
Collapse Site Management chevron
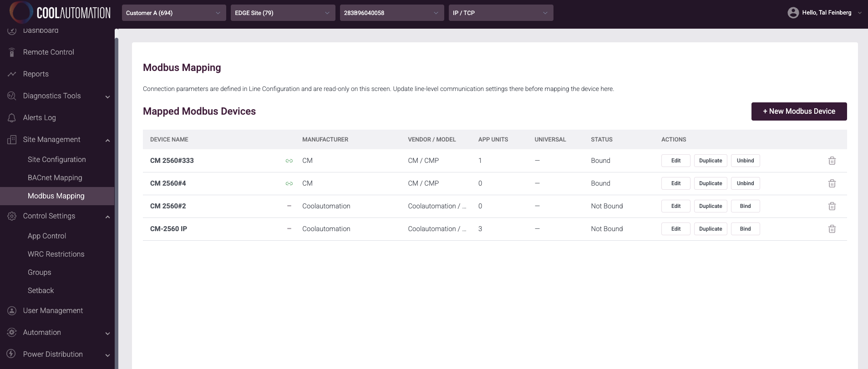(108, 140)
